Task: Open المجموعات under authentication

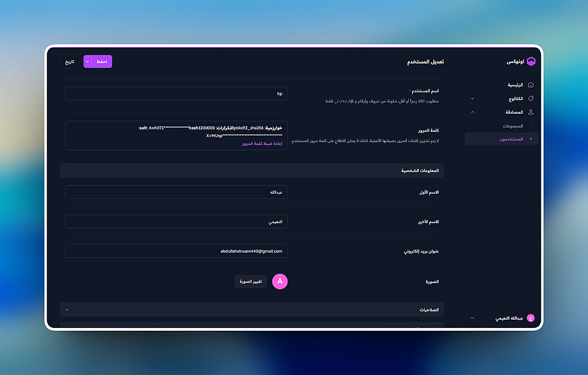Action: (x=513, y=126)
